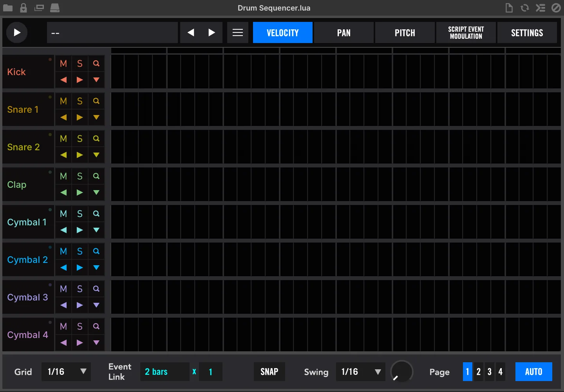Click the lock icon in title bar
The width and height of the screenshot is (564, 392).
pos(23,8)
